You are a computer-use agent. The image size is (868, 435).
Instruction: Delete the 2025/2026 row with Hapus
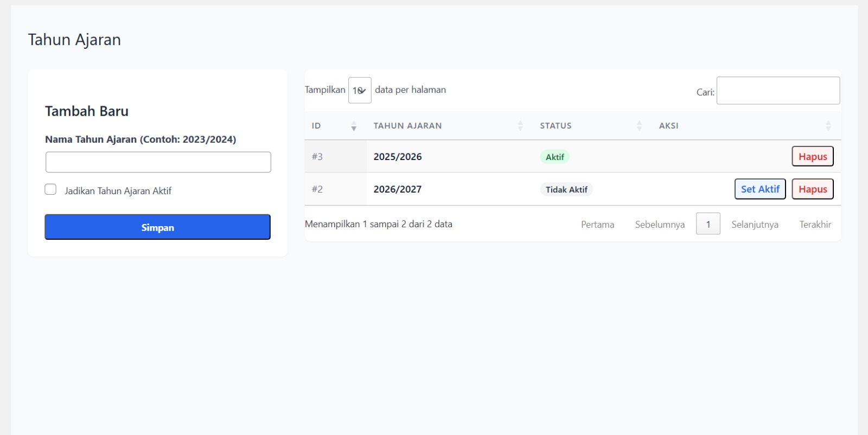pos(812,157)
